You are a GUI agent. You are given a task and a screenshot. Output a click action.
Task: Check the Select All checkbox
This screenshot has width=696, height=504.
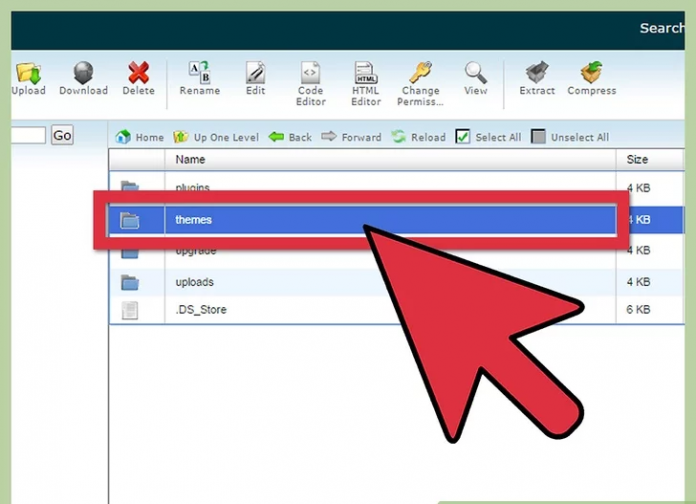[463, 137]
